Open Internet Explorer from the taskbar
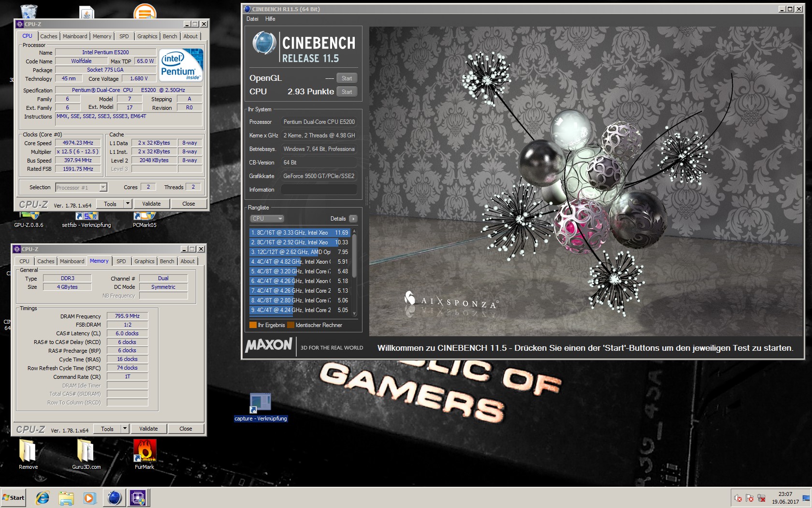The height and width of the screenshot is (508, 812). [43, 497]
